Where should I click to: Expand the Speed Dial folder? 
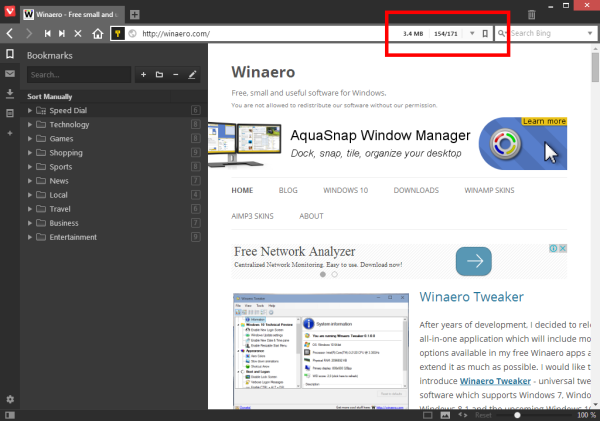click(29, 111)
